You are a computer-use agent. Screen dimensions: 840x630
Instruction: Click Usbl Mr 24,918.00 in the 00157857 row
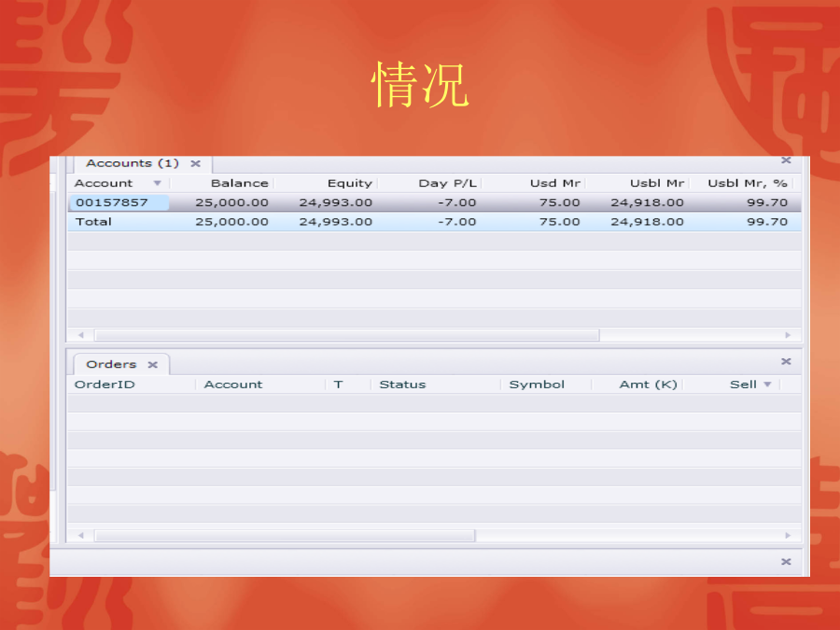pyautogui.click(x=647, y=203)
